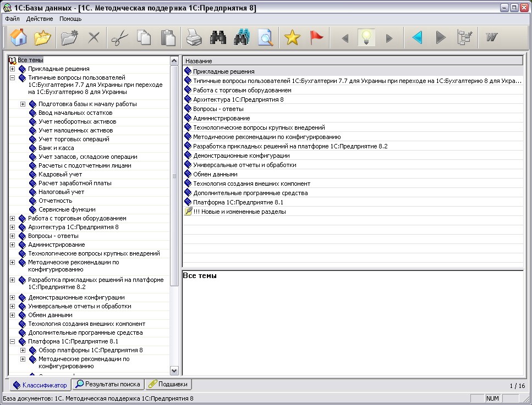Switch to the Подшивки tab
532x405 pixels.
pos(169,384)
